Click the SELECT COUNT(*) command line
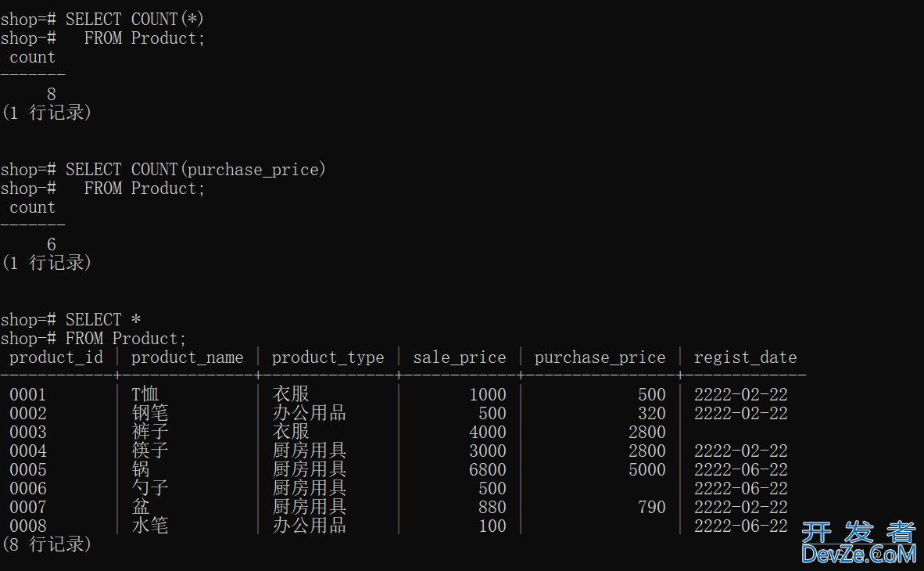Image resolution: width=924 pixels, height=571 pixels. (134, 20)
